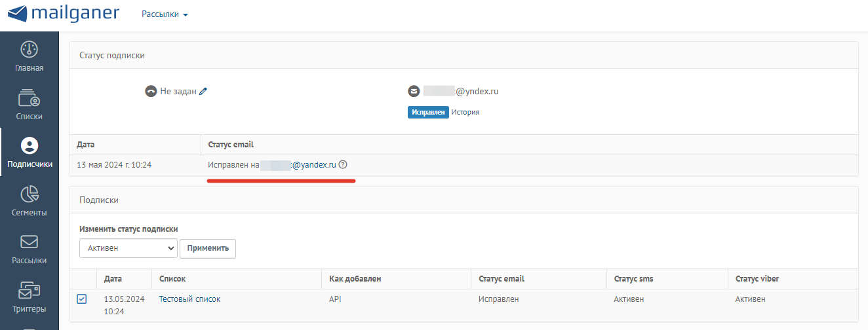
Task: Open the Триггеры icon in sidebar
Action: (x=30, y=290)
